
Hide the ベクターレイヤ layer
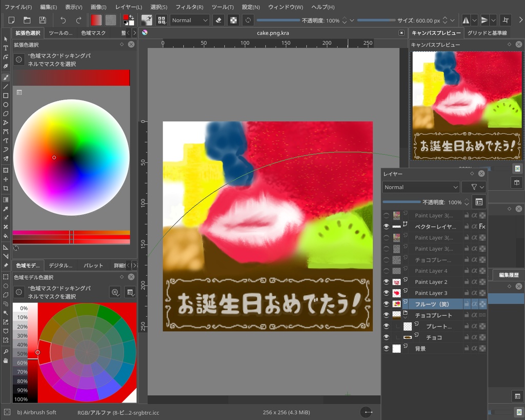tap(387, 227)
